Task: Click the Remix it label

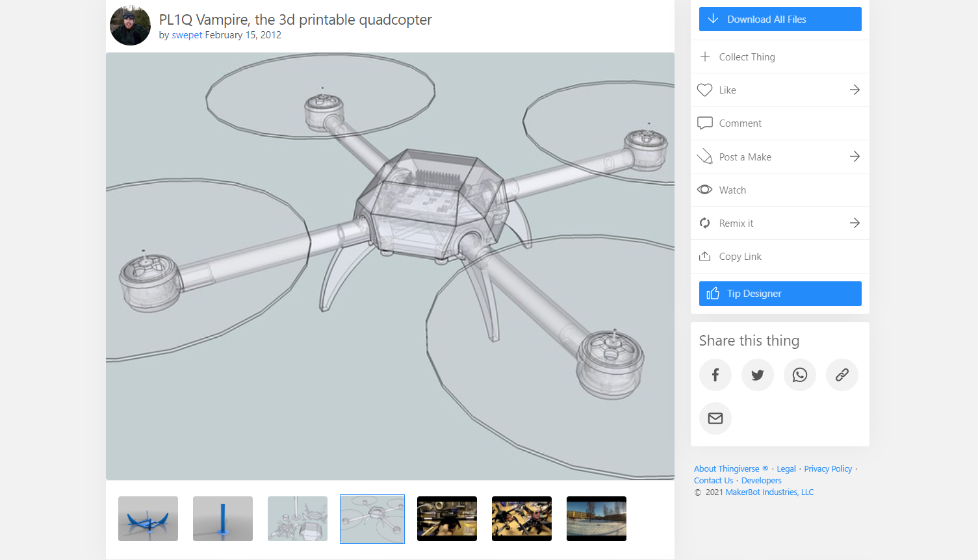Action: coord(736,223)
